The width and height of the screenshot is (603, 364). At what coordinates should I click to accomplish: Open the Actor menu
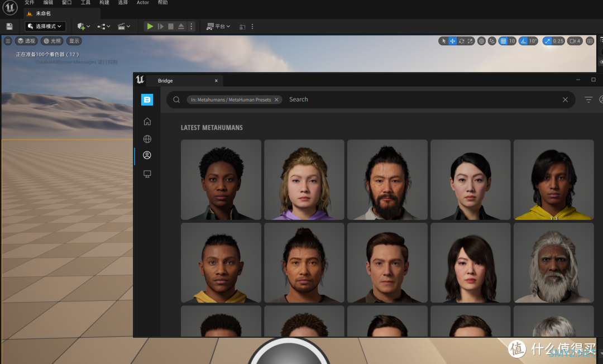click(143, 2)
